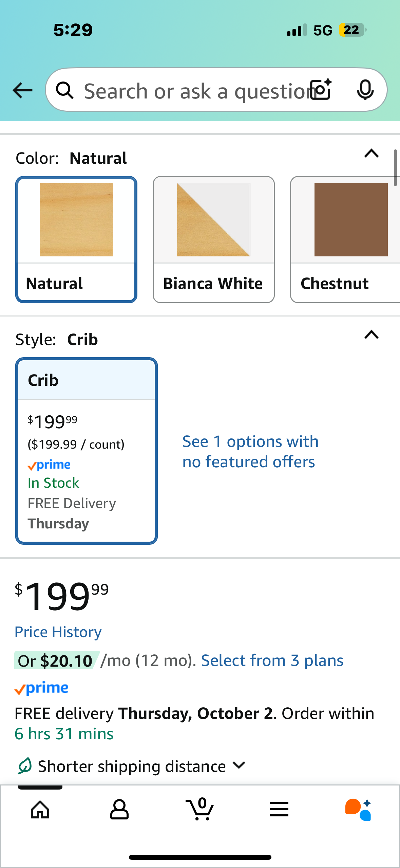The image size is (400, 868).
Task: Collapse the Style section chevron
Action: pyautogui.click(x=372, y=335)
